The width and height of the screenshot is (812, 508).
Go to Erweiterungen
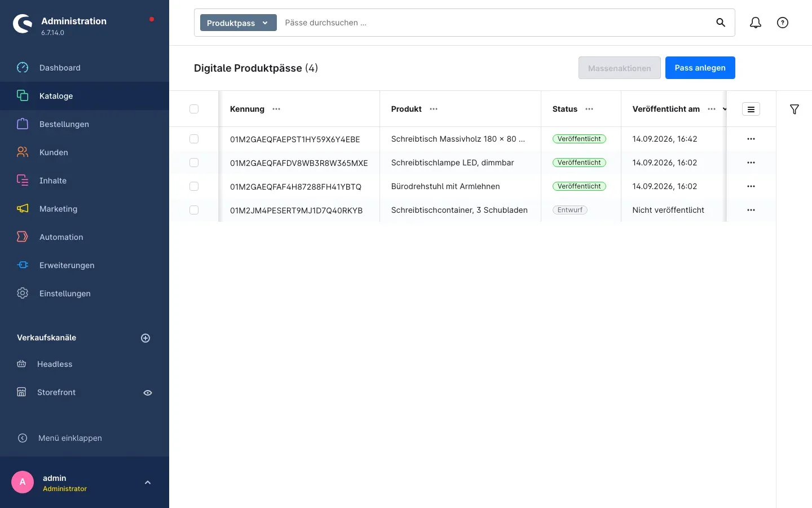pyautogui.click(x=85, y=265)
